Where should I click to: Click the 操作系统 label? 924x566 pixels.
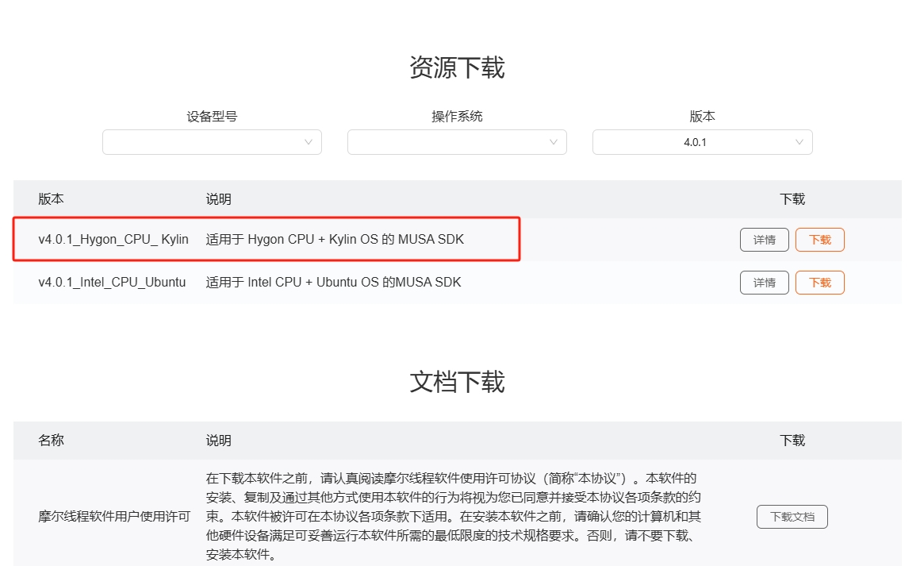(458, 116)
